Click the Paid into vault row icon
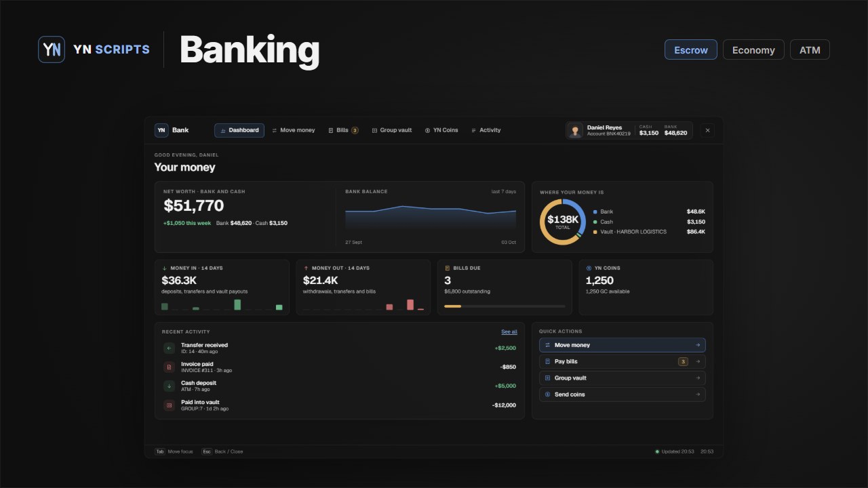 [169, 405]
